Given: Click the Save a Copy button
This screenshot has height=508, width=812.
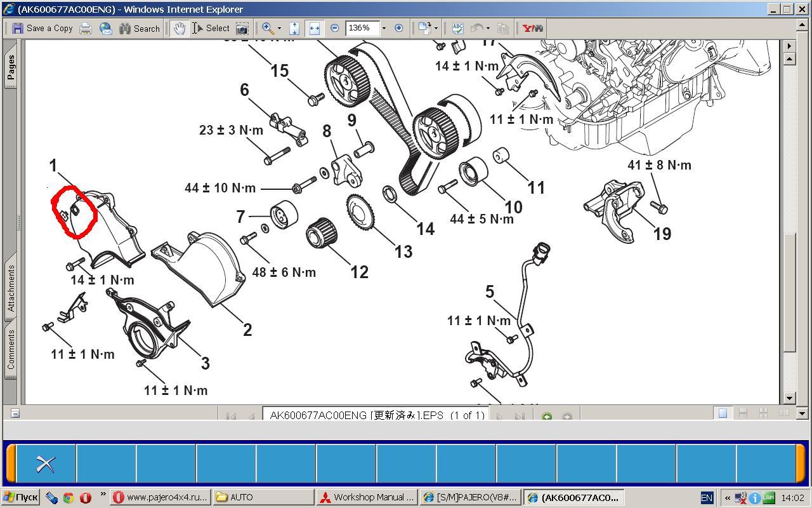Looking at the screenshot, I should pos(43,28).
